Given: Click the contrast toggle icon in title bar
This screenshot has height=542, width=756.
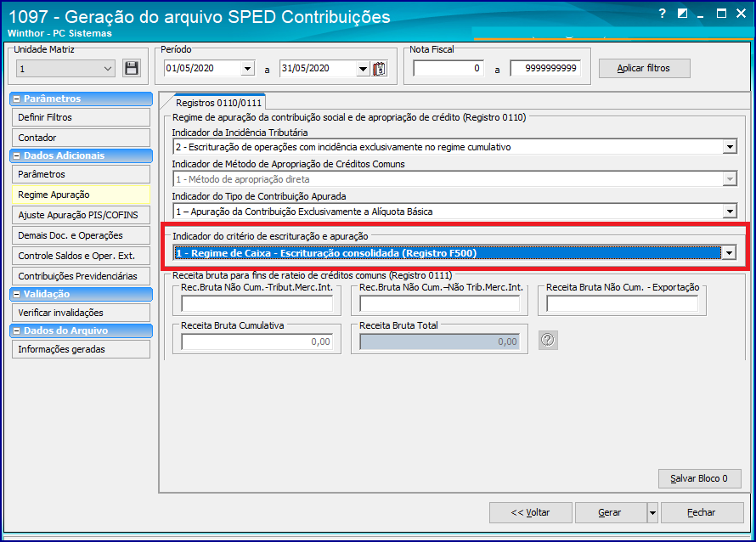Looking at the screenshot, I should coord(682,14).
